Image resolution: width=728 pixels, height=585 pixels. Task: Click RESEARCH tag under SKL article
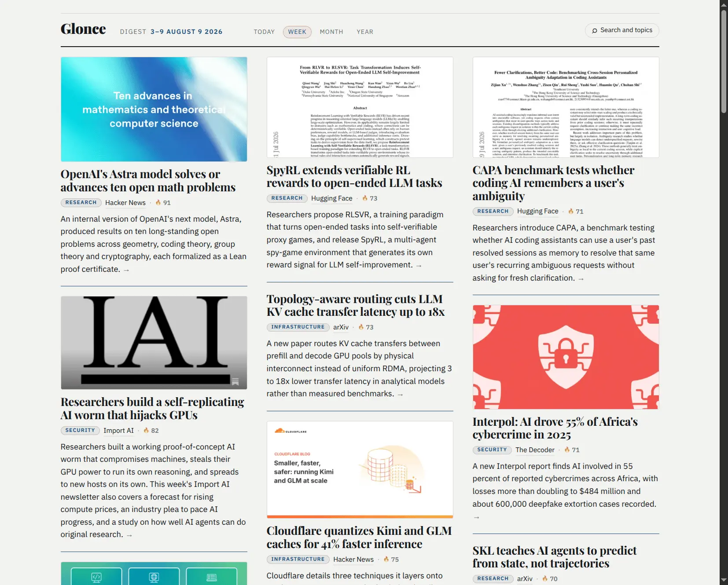(493, 579)
